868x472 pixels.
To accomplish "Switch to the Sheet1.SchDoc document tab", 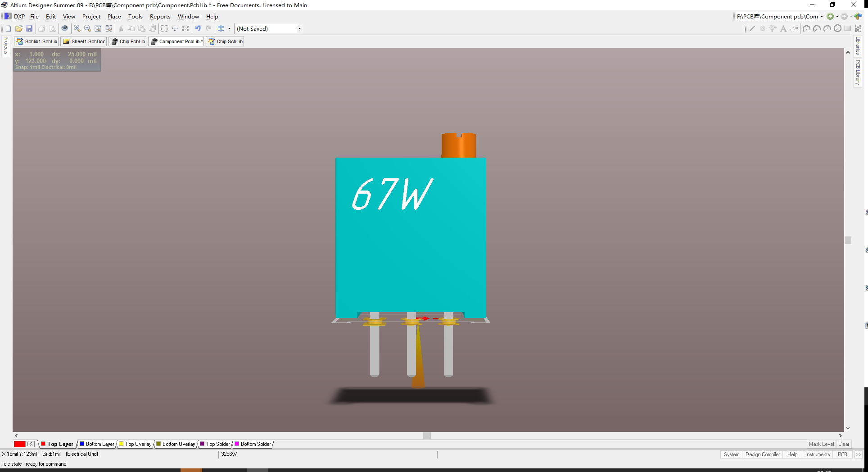I will (x=84, y=41).
